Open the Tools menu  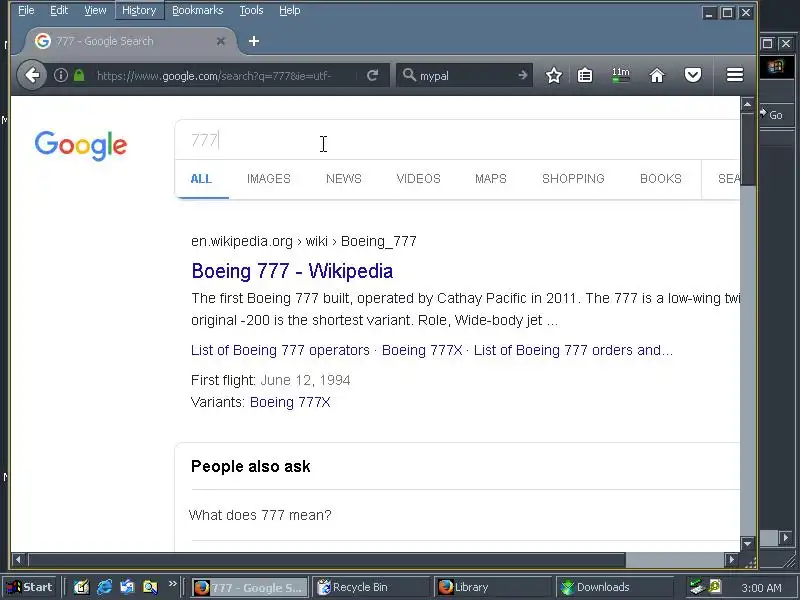(252, 10)
